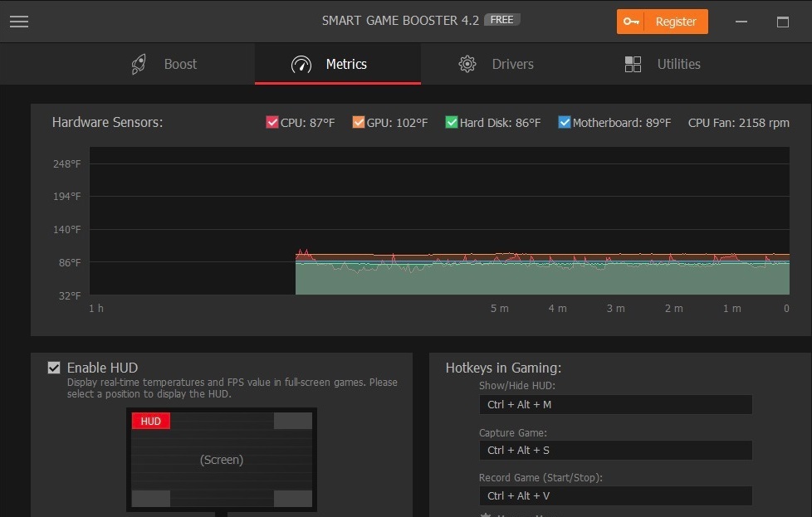Viewport: 812px width, 517px height.
Task: Disable the Hard Disk sensor checkbox
Action: tap(451, 123)
